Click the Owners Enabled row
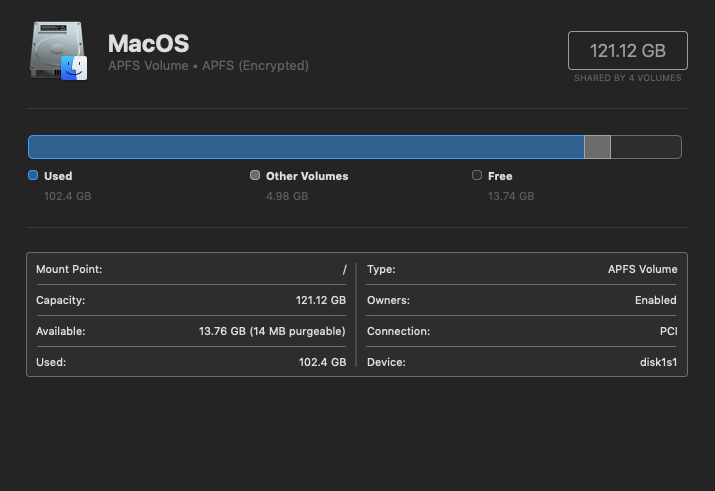Image resolution: width=715 pixels, height=491 pixels. (521, 300)
